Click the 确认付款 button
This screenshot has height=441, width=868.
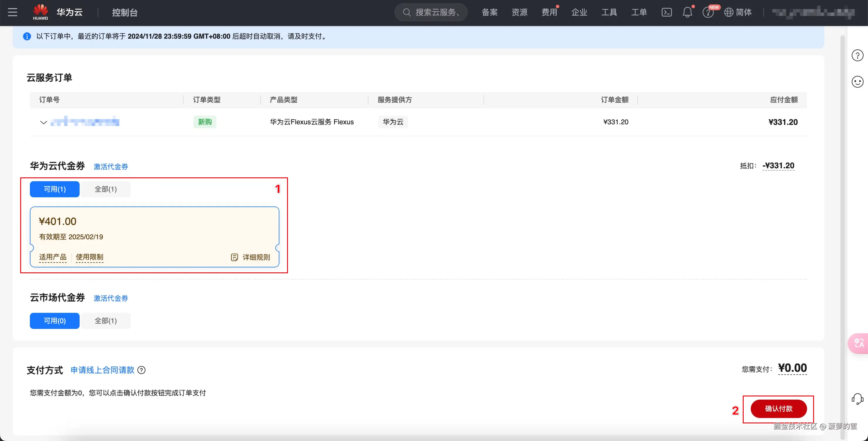[x=779, y=409]
